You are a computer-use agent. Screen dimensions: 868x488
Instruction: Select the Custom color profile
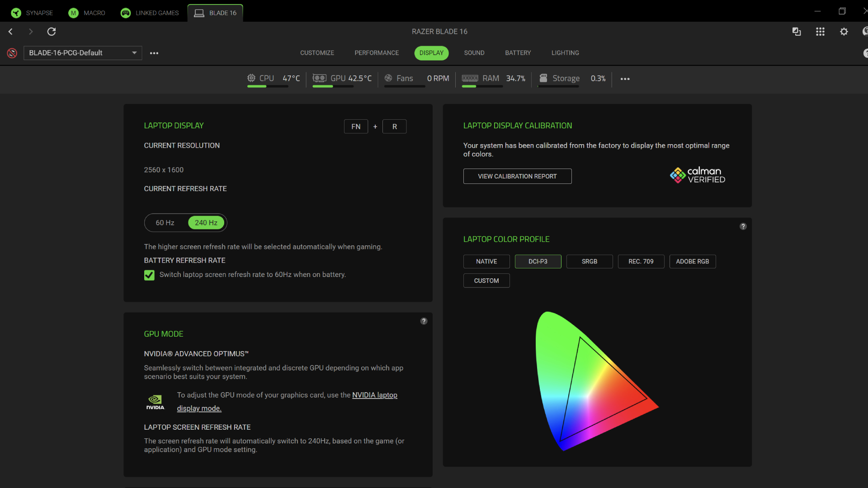click(x=486, y=281)
